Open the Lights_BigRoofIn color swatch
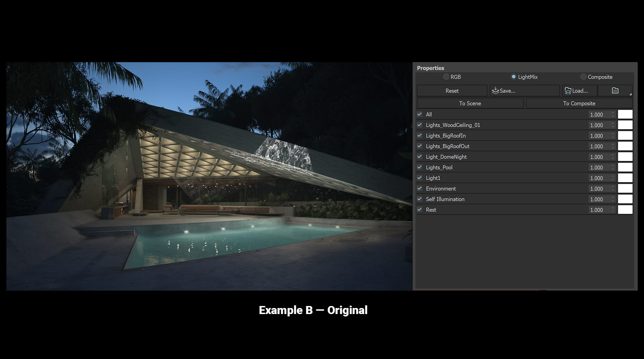Viewport: 644px width, 359px height. (x=625, y=136)
